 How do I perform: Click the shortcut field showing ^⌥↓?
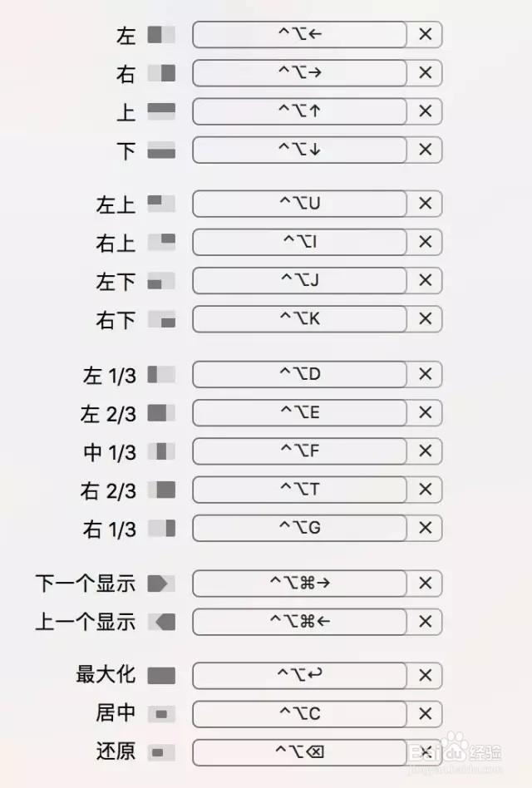tap(298, 150)
